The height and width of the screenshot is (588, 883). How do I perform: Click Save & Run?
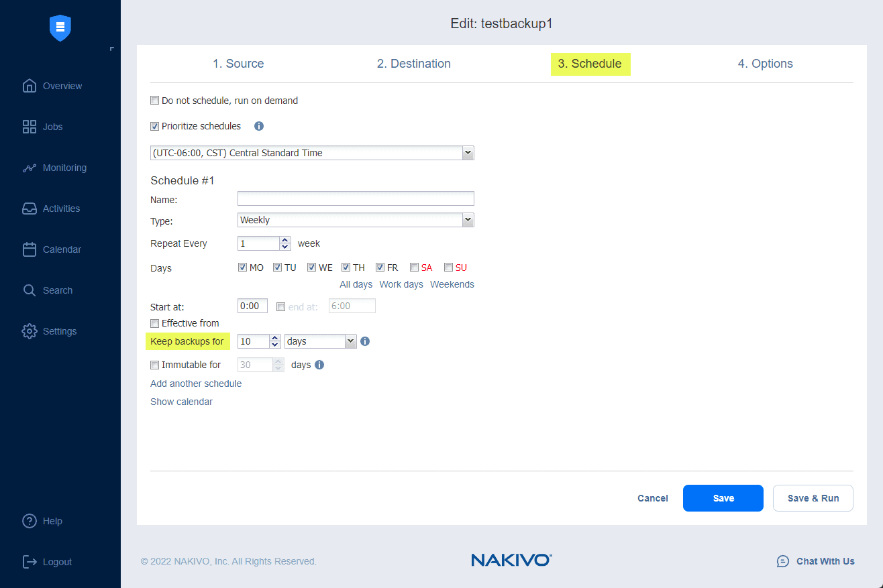point(813,498)
